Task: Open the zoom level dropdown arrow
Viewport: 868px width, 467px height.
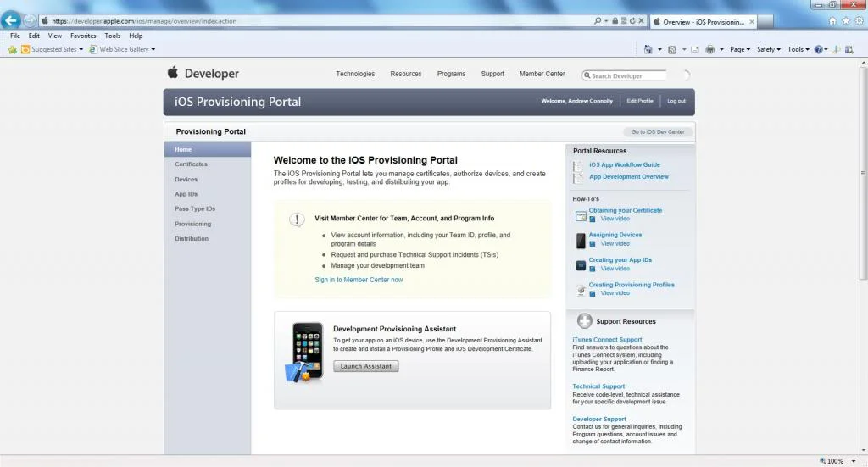Action: pos(853,461)
